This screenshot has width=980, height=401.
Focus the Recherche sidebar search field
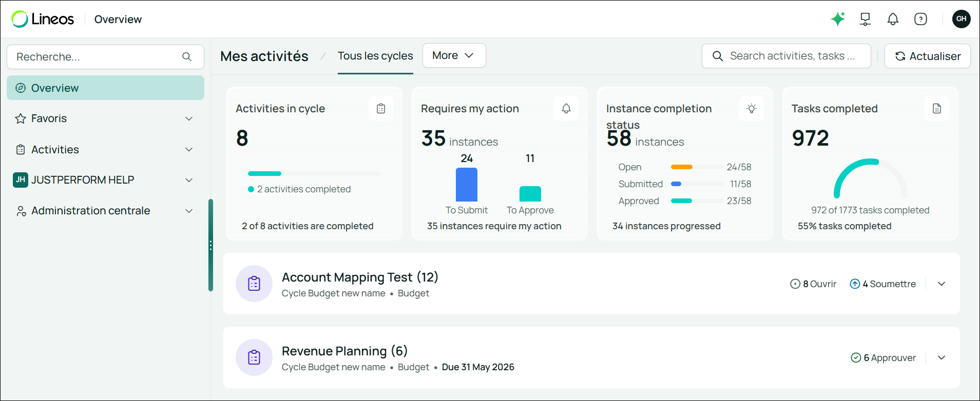[105, 57]
